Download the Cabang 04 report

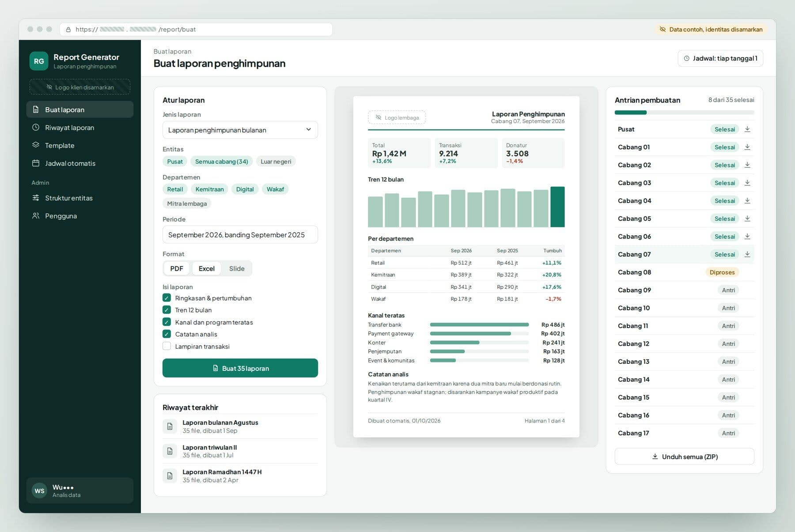pos(747,200)
